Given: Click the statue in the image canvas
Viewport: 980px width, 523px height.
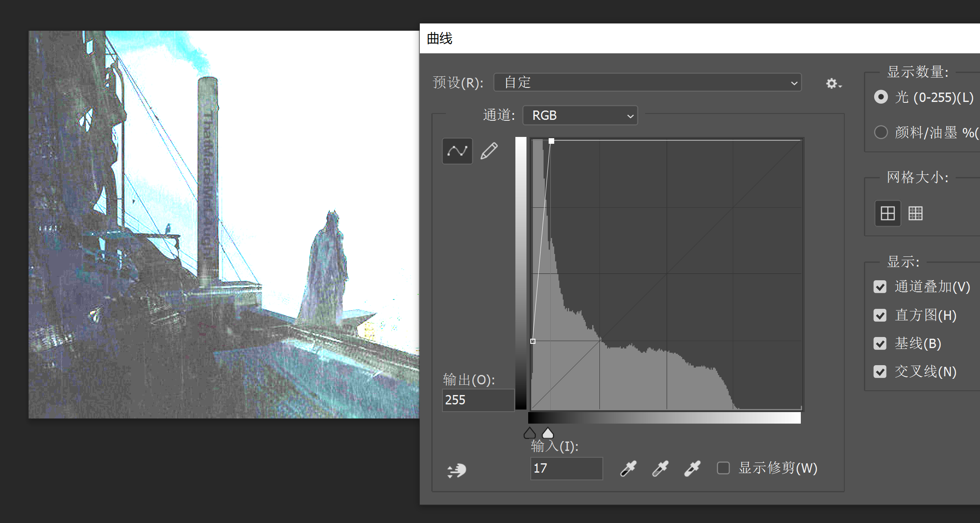Looking at the screenshot, I should [326, 269].
